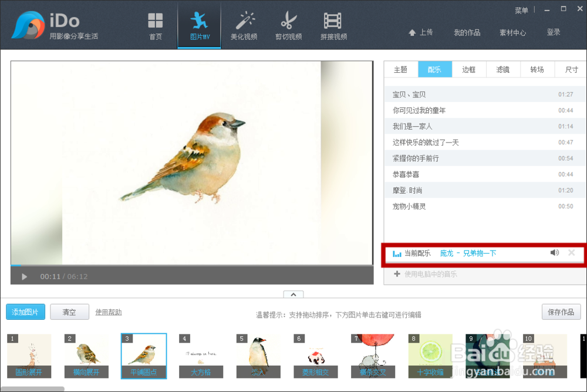
Task: Click 登录 to sign in
Action: pyautogui.click(x=554, y=32)
